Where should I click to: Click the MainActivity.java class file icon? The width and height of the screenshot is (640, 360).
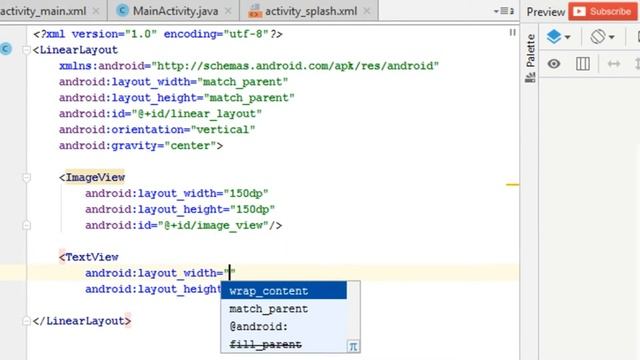point(122,11)
